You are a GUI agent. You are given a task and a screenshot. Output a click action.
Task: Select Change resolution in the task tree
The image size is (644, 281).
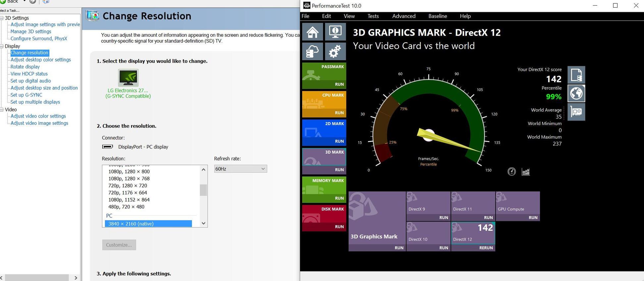29,53
